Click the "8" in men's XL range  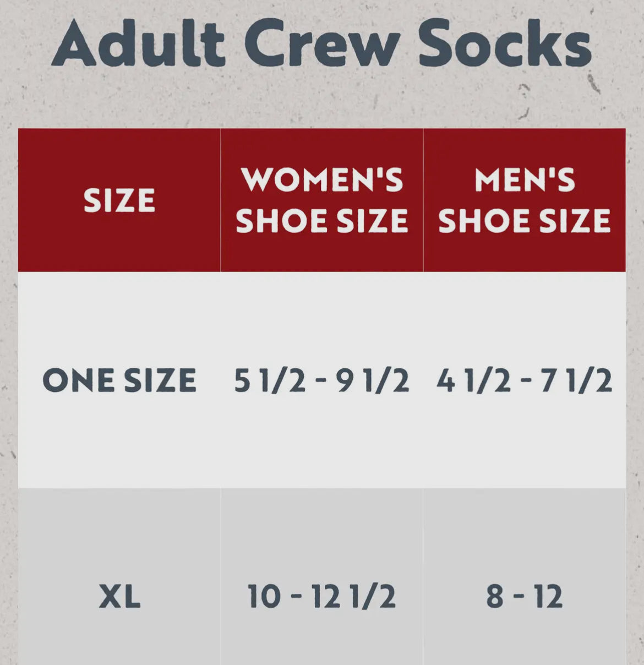pyautogui.click(x=495, y=597)
